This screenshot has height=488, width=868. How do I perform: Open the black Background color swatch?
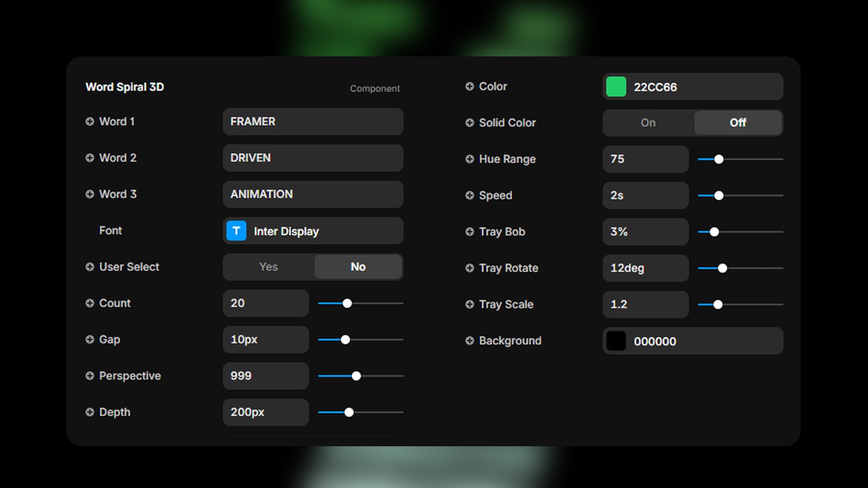tap(616, 341)
